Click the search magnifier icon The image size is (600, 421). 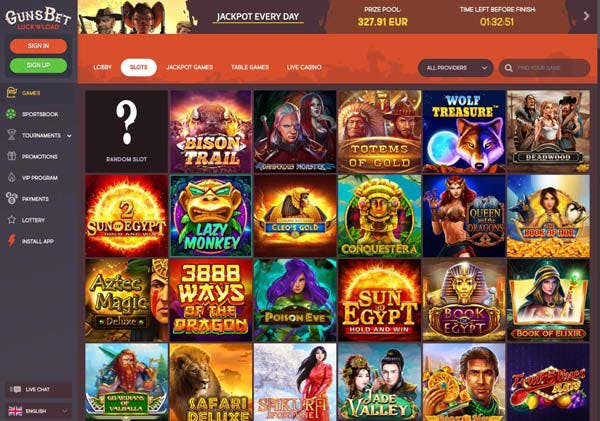tap(508, 68)
